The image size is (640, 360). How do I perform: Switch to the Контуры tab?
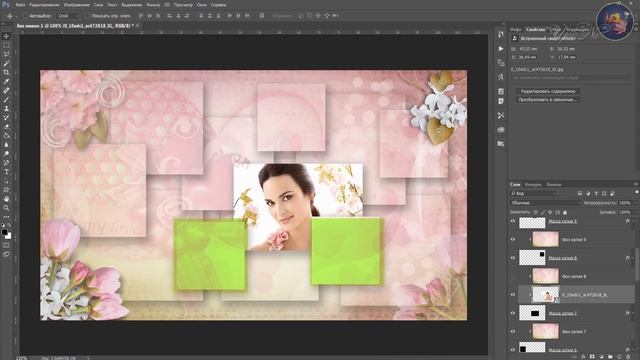click(533, 184)
